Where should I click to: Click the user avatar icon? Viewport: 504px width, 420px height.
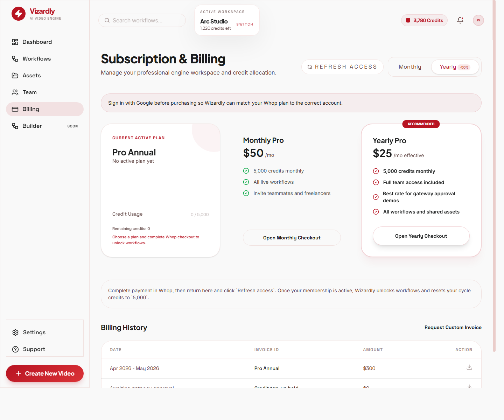(x=478, y=20)
